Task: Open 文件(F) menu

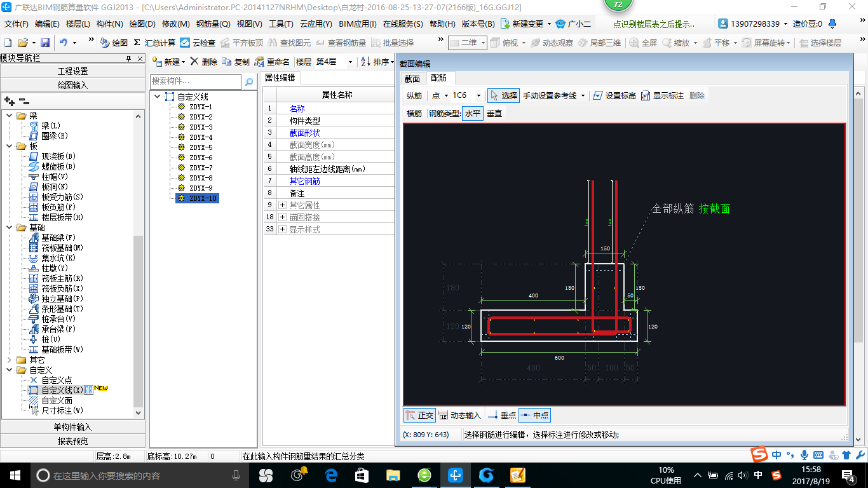Action: click(x=17, y=24)
